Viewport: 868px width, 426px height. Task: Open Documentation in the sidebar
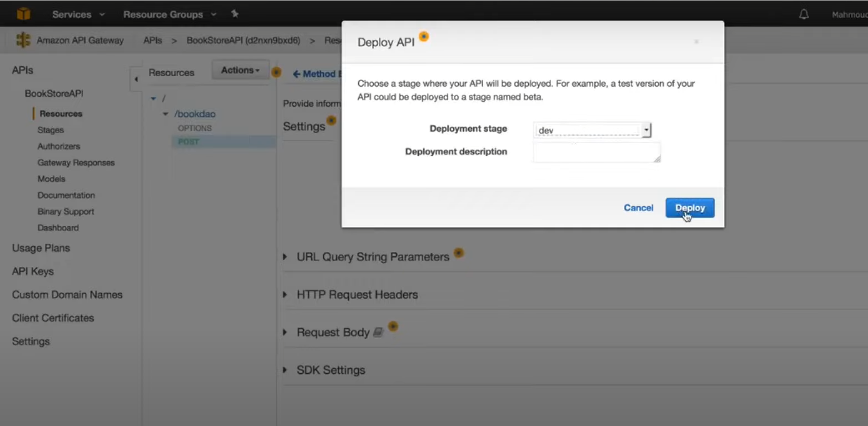(x=66, y=195)
